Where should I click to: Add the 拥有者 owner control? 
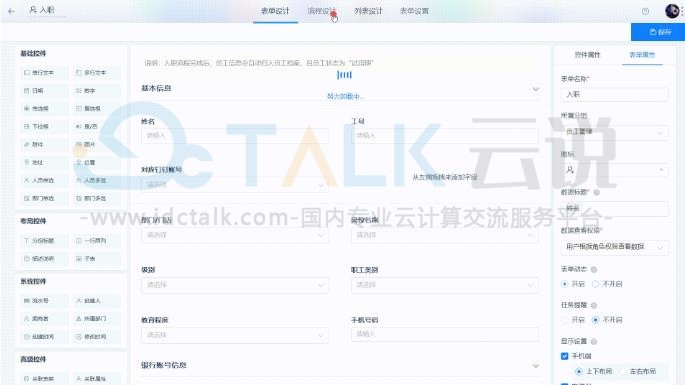[44, 319]
